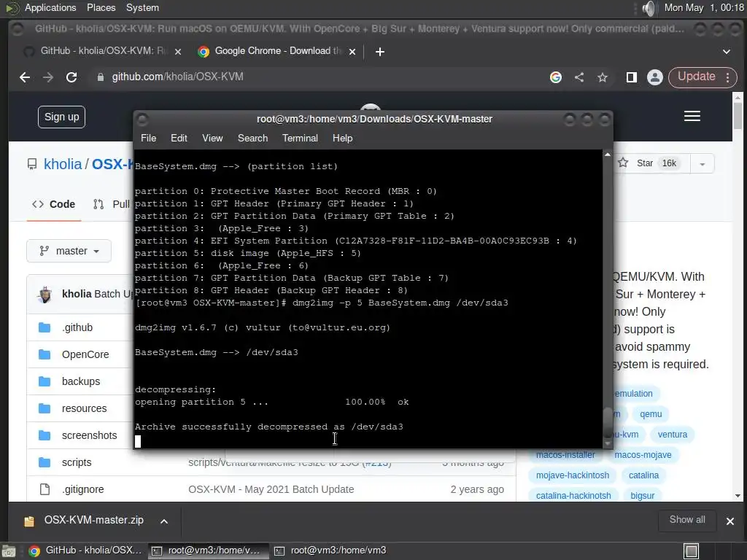Select the ventura topic tag
This screenshot has height=560, width=747.
[672, 435]
